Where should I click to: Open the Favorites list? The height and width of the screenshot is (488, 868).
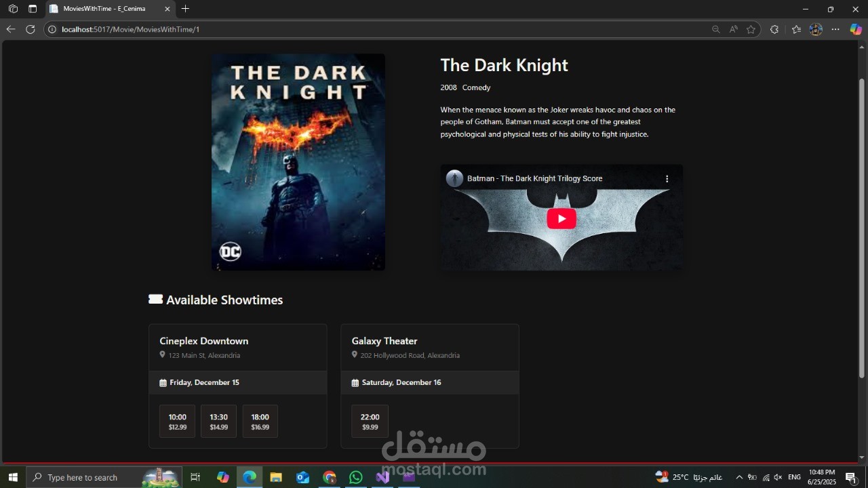[x=796, y=29]
